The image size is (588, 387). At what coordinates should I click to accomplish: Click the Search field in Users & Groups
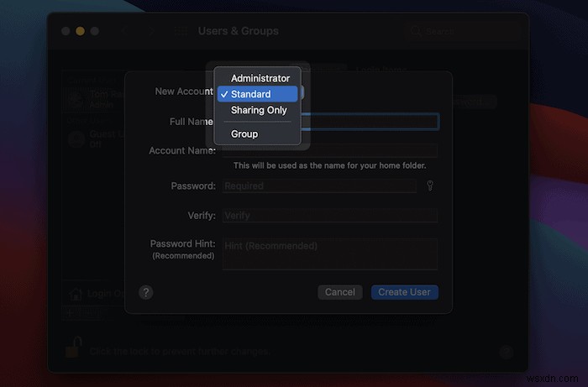(x=462, y=31)
